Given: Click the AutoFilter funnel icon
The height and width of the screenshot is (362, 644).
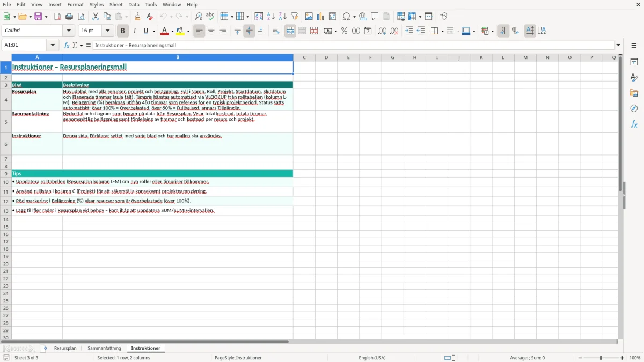Looking at the screenshot, I should coord(295,17).
